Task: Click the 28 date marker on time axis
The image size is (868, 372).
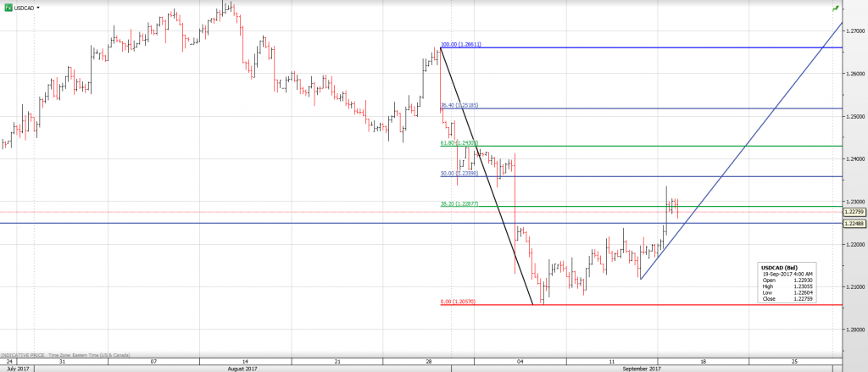Action: [430, 361]
